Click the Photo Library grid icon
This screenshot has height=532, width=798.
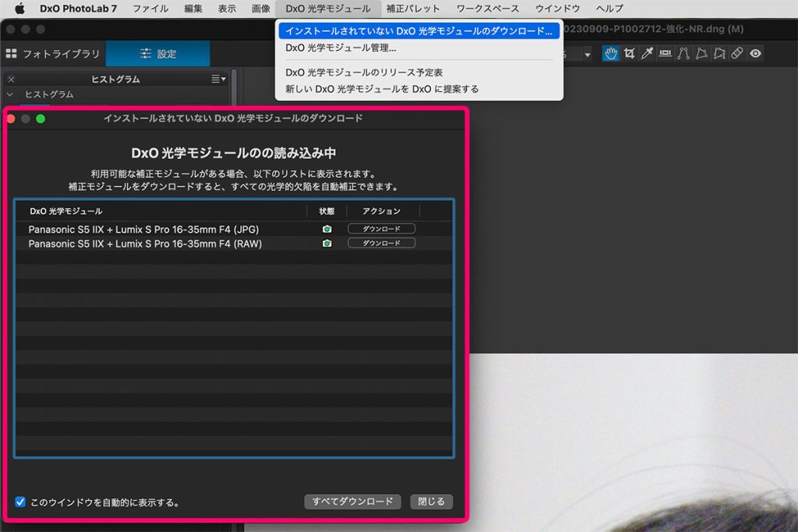click(11, 54)
